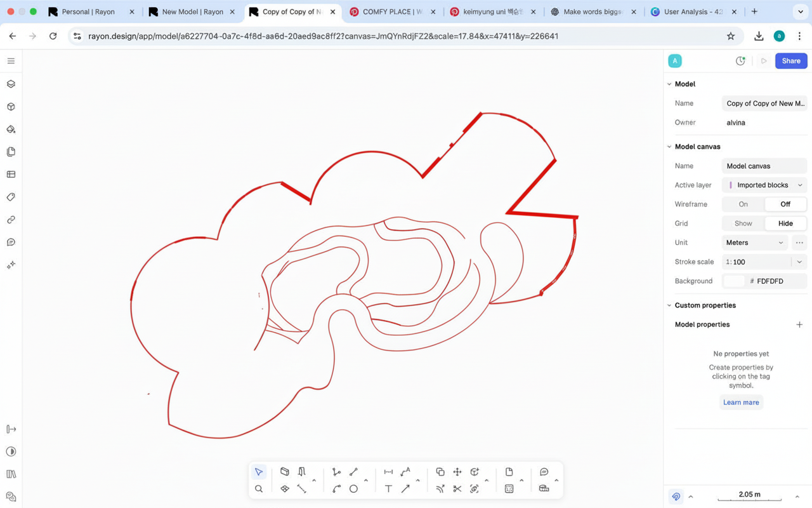Open the paint bucket styles panel

click(x=11, y=130)
